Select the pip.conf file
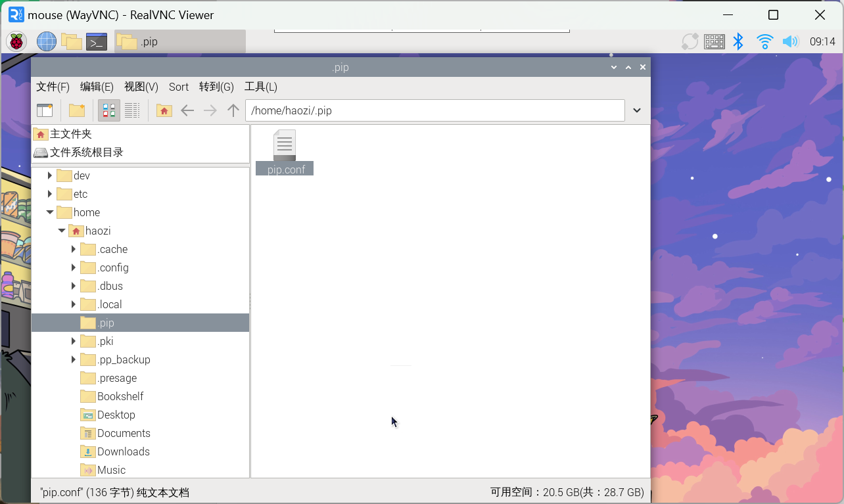This screenshot has height=504, width=844. pos(285,152)
